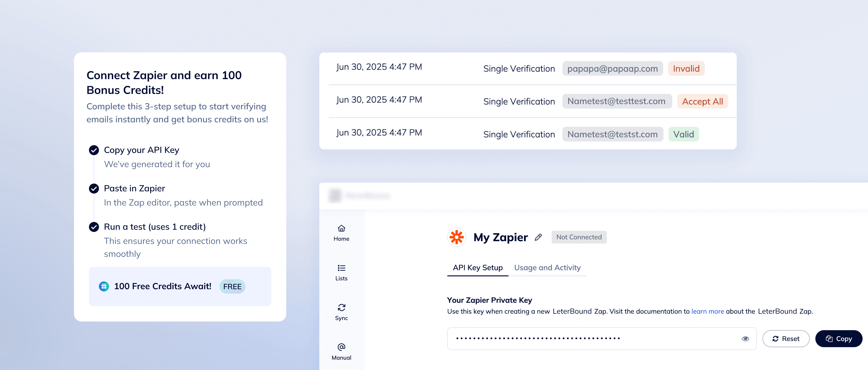Open Lists in the sidebar
Viewport: 868px width, 370px height.
pyautogui.click(x=341, y=273)
